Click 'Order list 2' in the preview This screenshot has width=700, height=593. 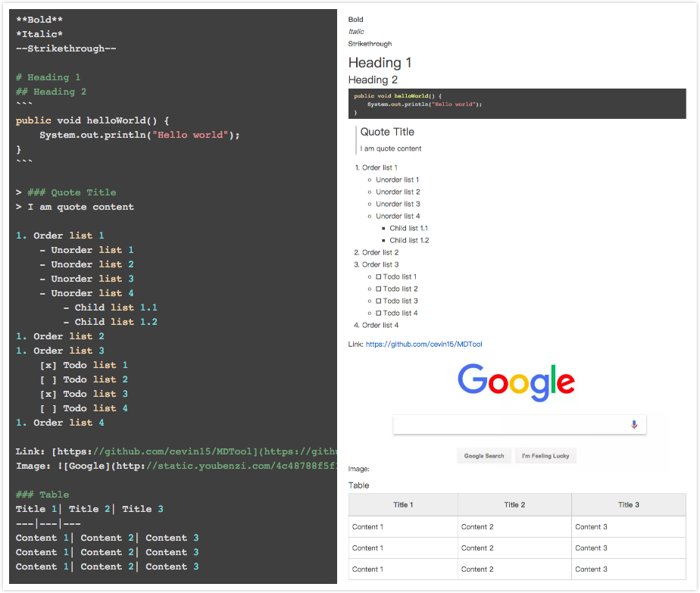(x=380, y=252)
